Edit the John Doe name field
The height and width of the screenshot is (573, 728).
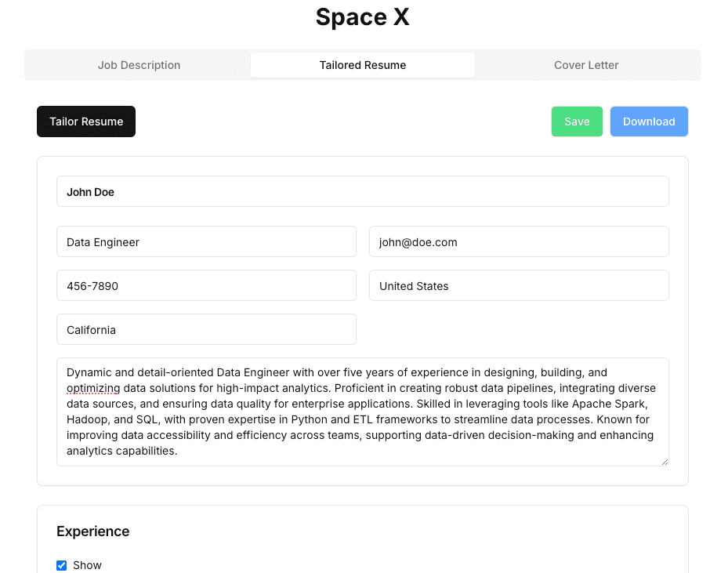coord(363,191)
